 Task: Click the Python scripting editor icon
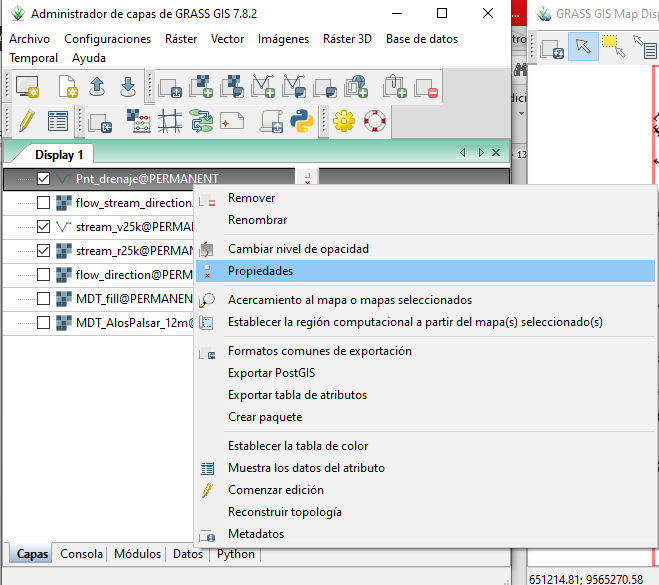pos(302,121)
